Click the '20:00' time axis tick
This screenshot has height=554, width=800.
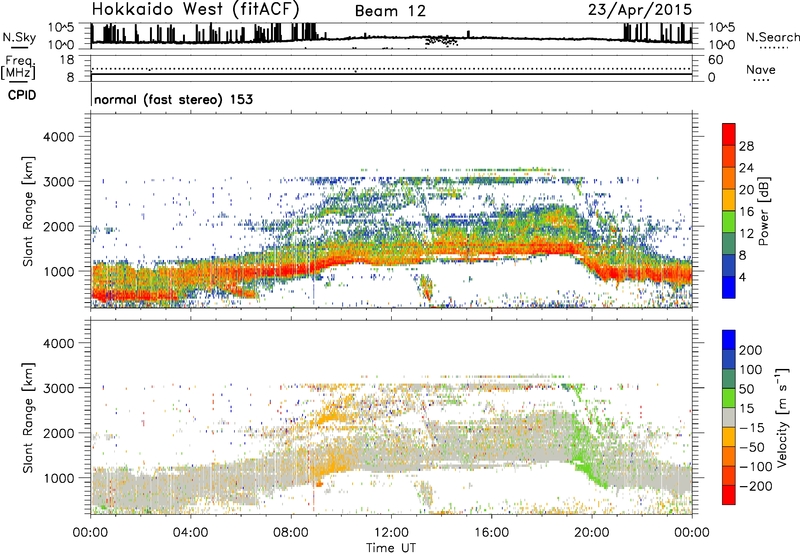pos(591,533)
